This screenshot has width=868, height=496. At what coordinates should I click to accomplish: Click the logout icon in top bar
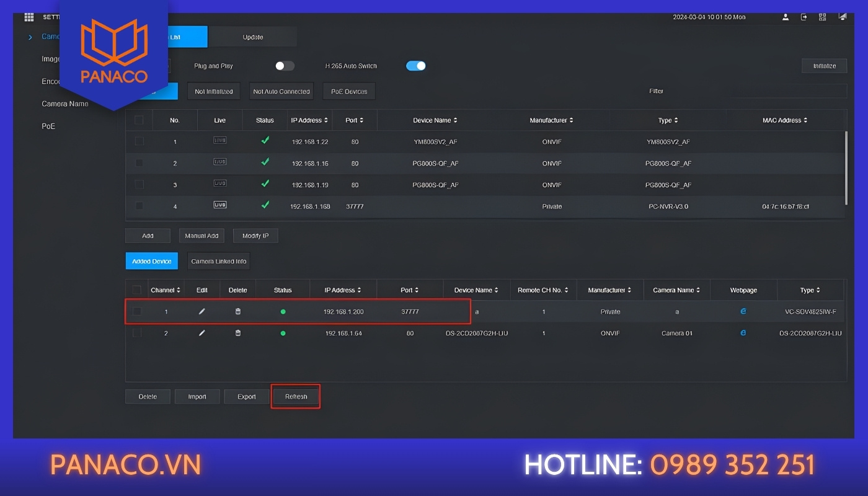pos(804,17)
